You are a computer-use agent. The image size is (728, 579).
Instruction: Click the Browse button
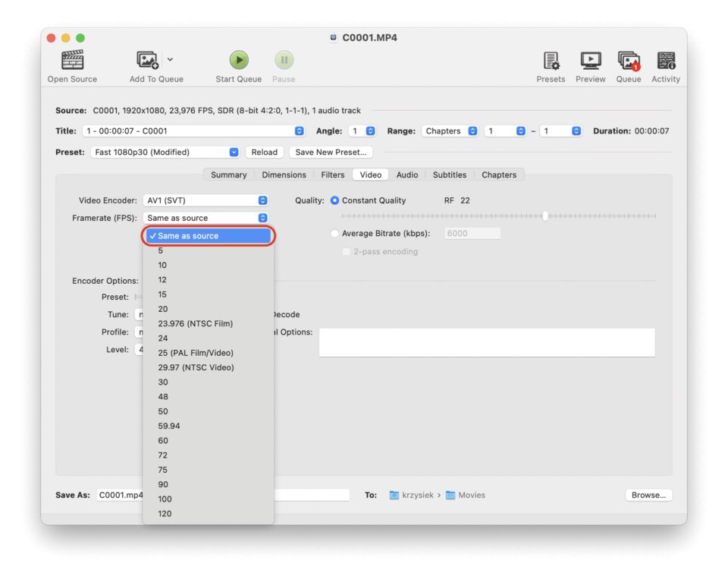648,496
